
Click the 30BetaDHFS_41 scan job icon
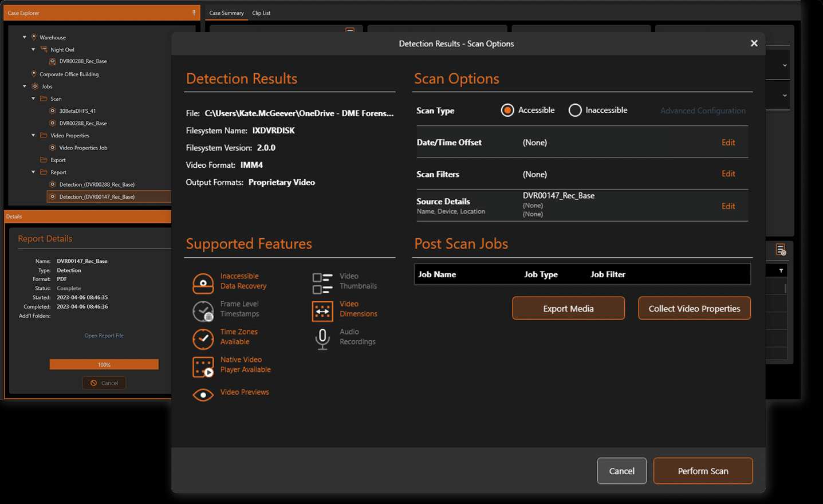click(53, 111)
